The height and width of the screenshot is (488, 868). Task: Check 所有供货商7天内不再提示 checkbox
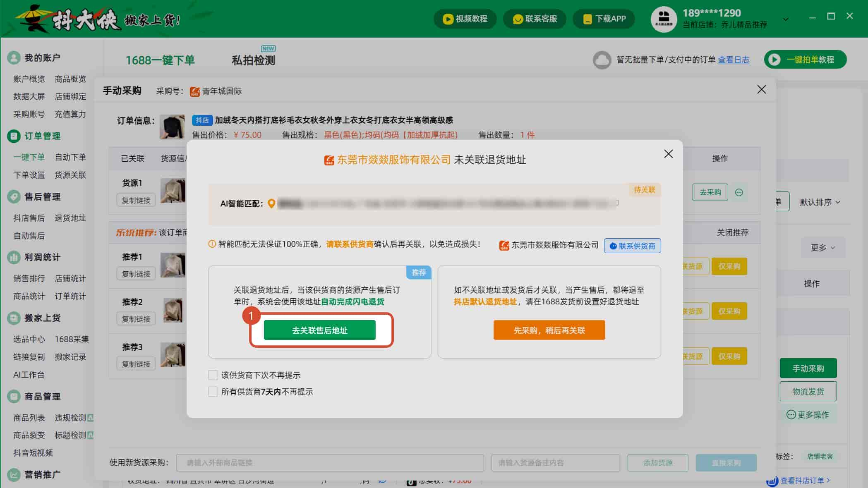[213, 392]
